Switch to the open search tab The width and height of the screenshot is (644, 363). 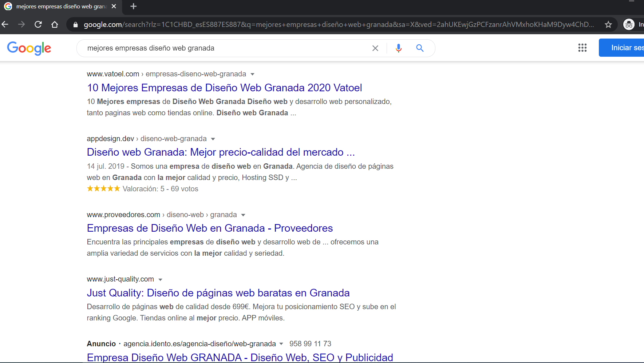click(58, 6)
